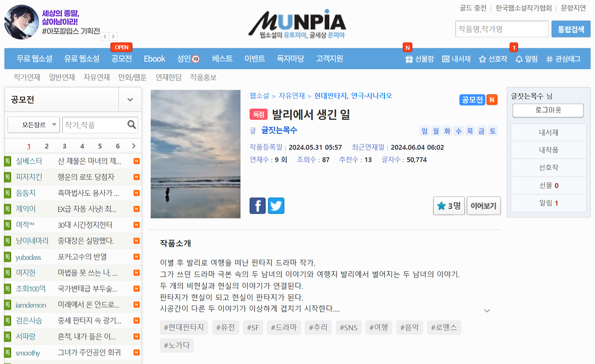Click the 로그아웃 button
Viewport: 595px width, 364px height.
pos(548,110)
